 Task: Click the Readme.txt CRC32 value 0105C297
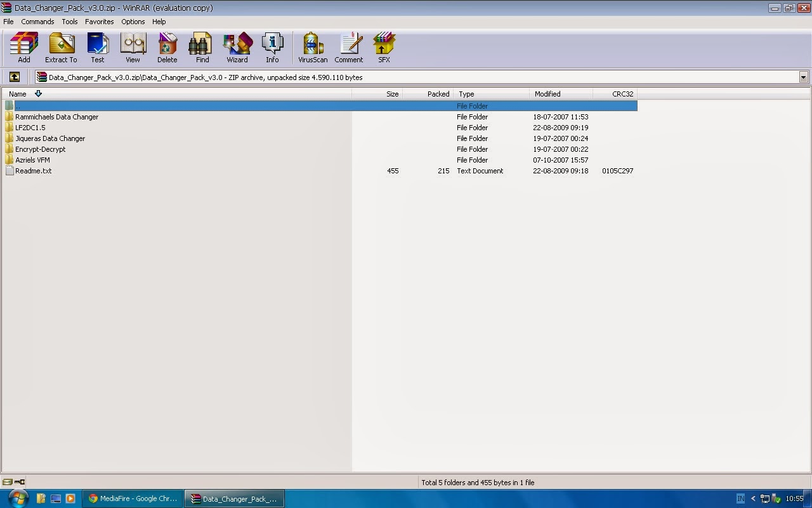(618, 171)
